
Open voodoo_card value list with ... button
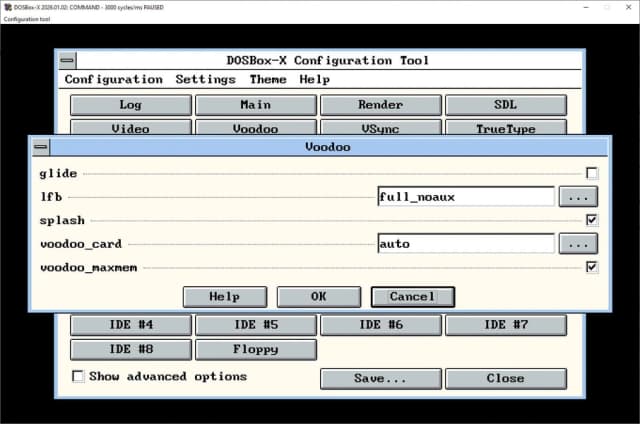pyautogui.click(x=578, y=244)
